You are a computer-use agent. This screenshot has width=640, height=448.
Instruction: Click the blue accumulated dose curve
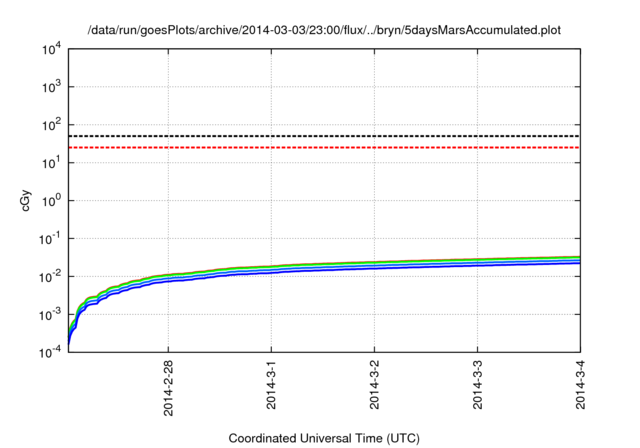pyautogui.click(x=324, y=270)
